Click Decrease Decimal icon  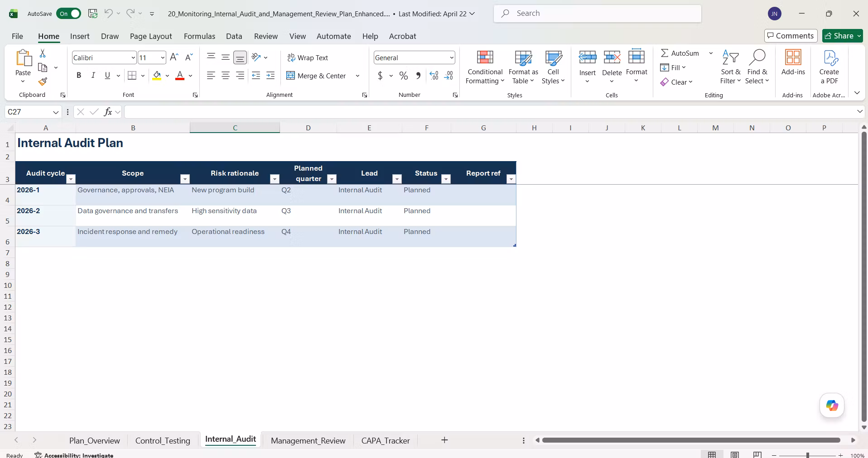tap(448, 76)
